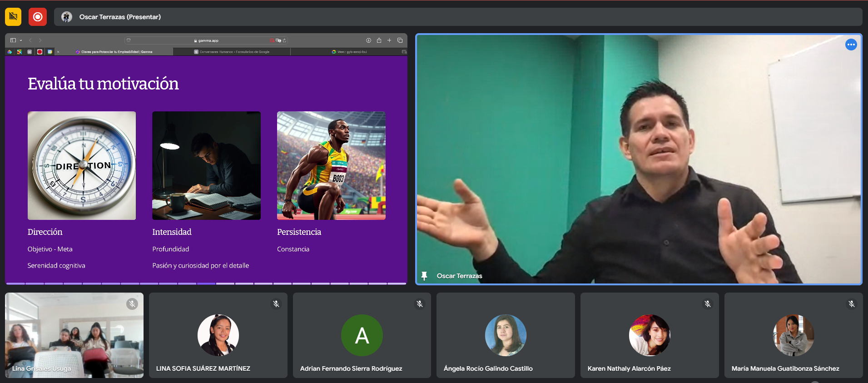Click the browser reload icon
The width and height of the screenshot is (868, 383).
coord(284,40)
